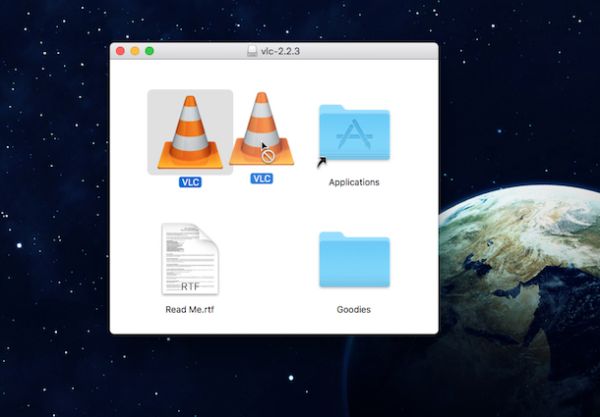Click the VLC label under the dragged cone

(x=261, y=178)
